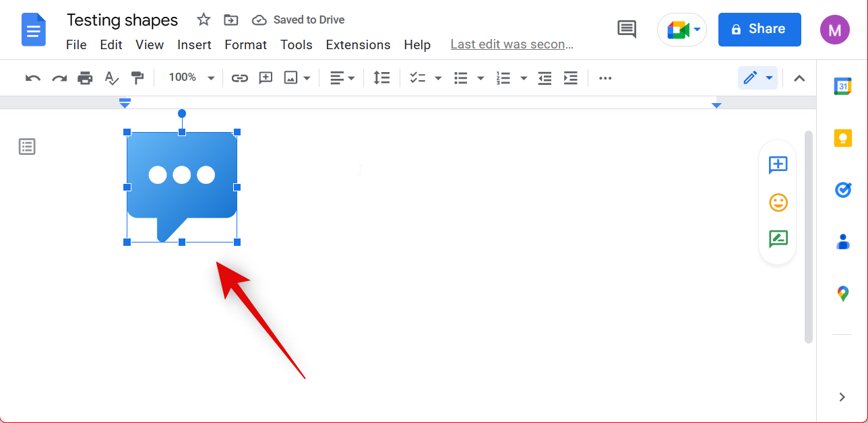Expand the insert image dropdown arrow

(307, 78)
